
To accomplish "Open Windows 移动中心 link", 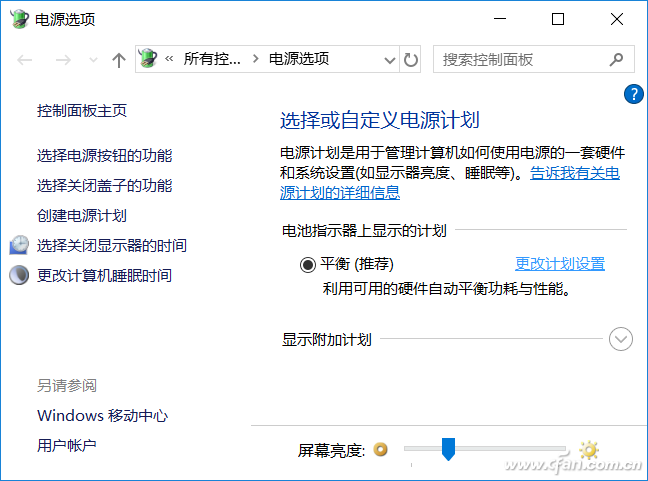I will pyautogui.click(x=102, y=415).
